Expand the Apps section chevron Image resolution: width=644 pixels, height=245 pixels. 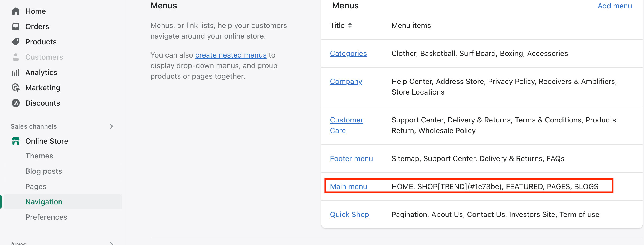point(111,243)
